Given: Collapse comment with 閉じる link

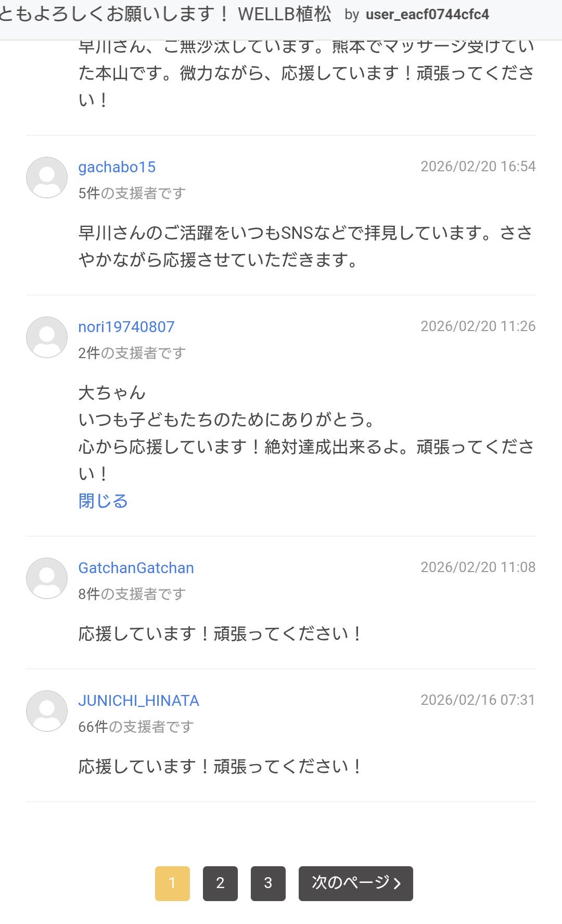Looking at the screenshot, I should (103, 501).
